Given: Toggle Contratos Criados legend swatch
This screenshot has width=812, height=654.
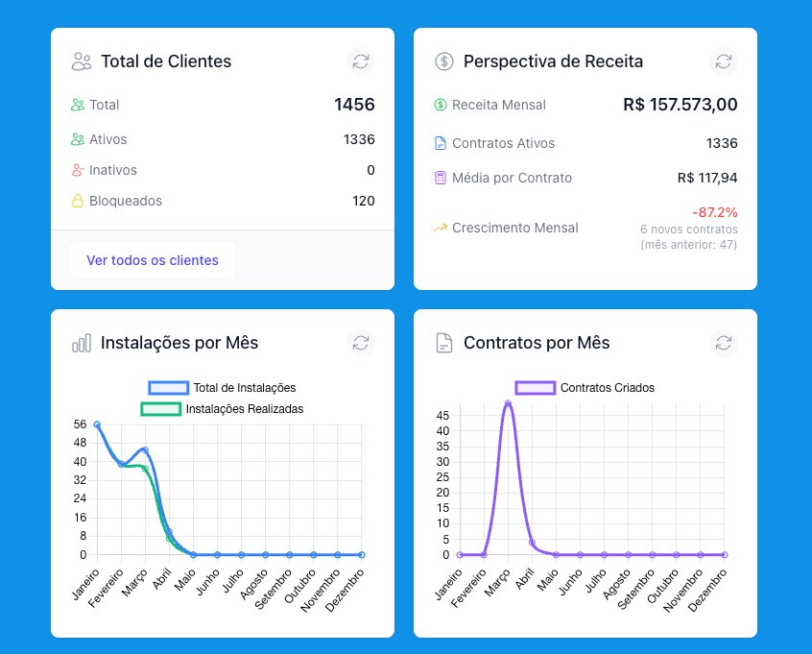Looking at the screenshot, I should click(x=536, y=388).
